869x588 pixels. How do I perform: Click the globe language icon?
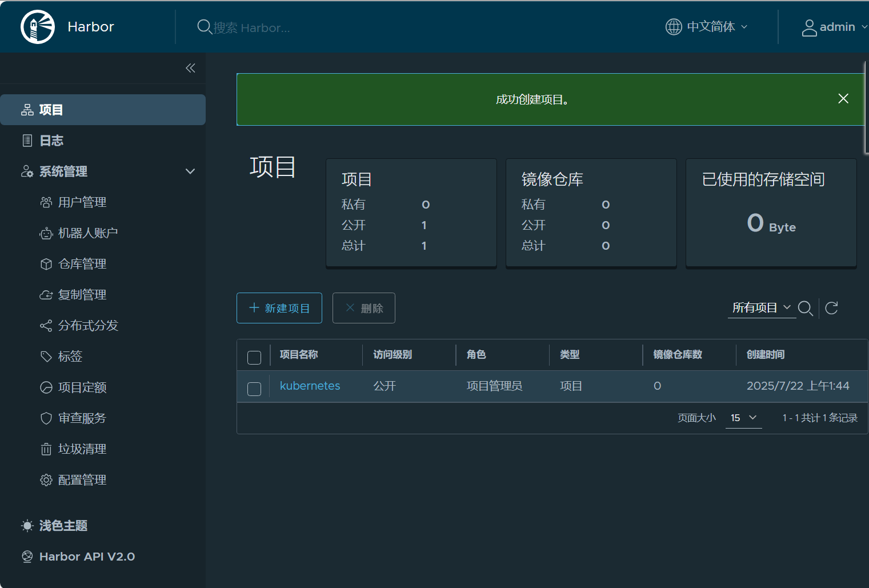(674, 27)
